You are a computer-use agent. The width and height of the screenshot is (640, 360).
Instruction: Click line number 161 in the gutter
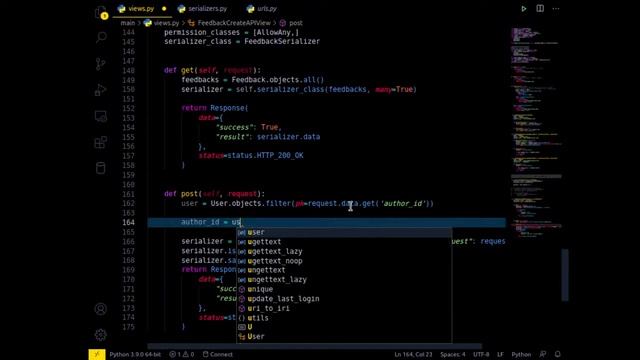[x=128, y=194]
